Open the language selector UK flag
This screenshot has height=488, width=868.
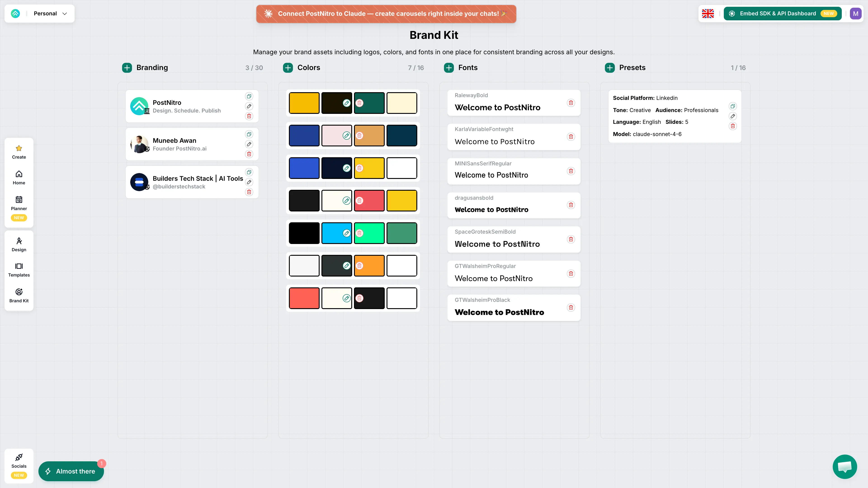coord(708,14)
